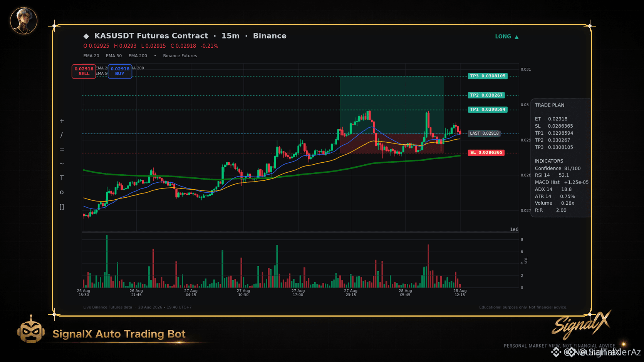Click the TP1 0.0298594 trade plan row
Image resolution: width=644 pixels, height=362 pixels.
[554, 133]
